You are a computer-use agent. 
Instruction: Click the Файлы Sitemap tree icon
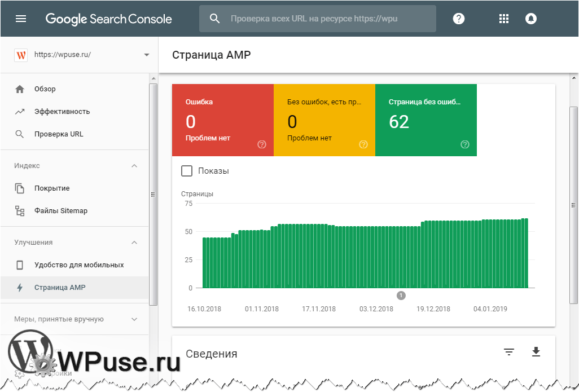tap(20, 211)
